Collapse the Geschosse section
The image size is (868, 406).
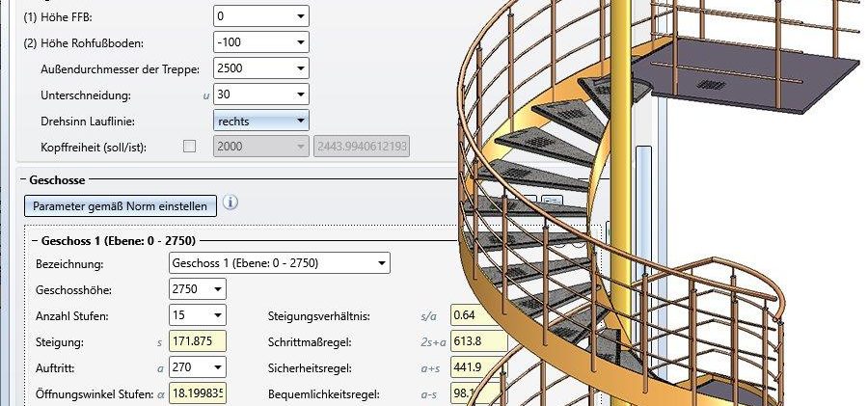click(x=21, y=179)
